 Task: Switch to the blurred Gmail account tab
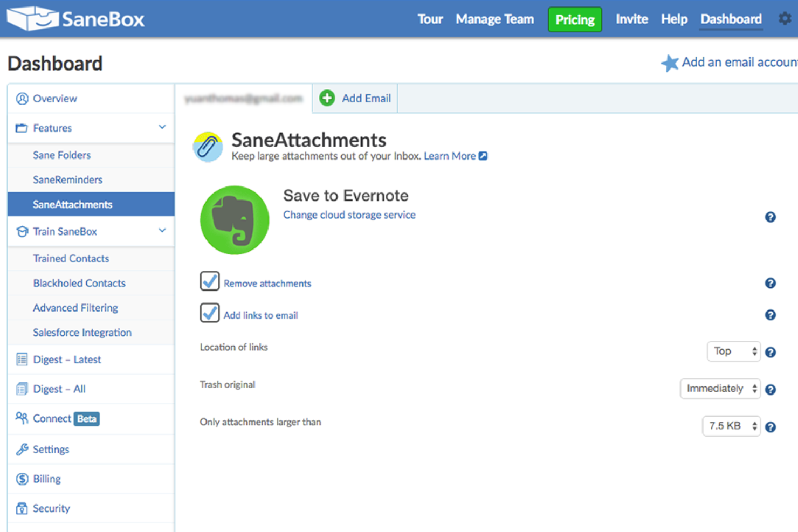pyautogui.click(x=243, y=98)
